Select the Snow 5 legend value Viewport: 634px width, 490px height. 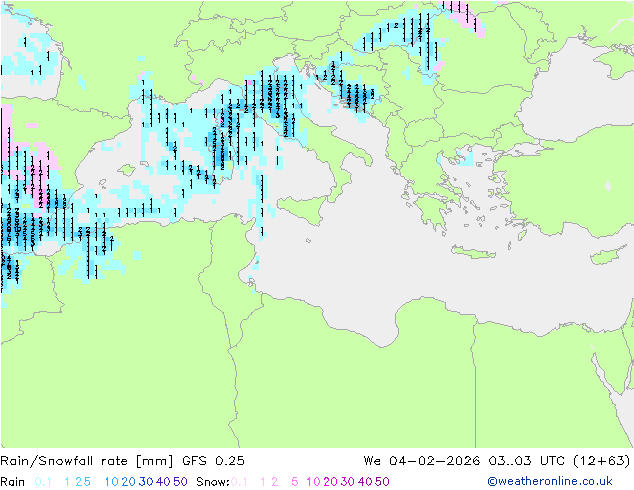[x=295, y=482]
